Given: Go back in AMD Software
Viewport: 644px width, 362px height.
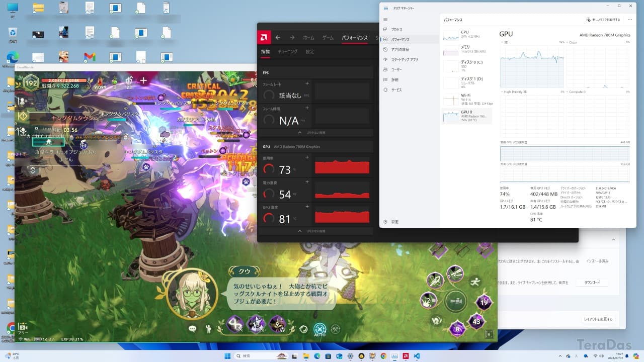Looking at the screenshot, I should (x=278, y=38).
